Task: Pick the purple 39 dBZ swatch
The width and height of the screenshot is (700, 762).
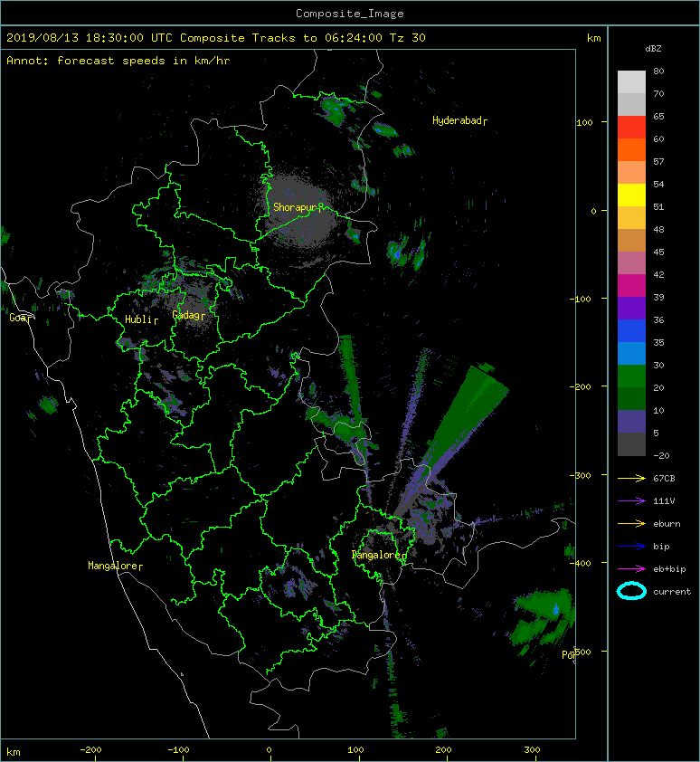Action: point(631,308)
